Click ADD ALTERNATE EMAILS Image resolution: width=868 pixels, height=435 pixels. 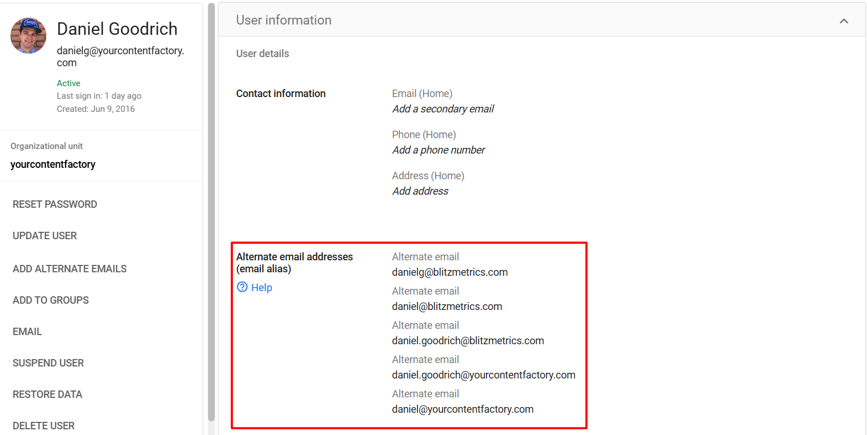pos(69,268)
